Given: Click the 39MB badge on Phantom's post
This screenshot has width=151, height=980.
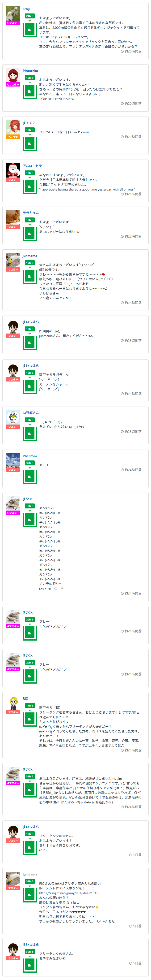Looking at the screenshot, I should pos(29,463).
